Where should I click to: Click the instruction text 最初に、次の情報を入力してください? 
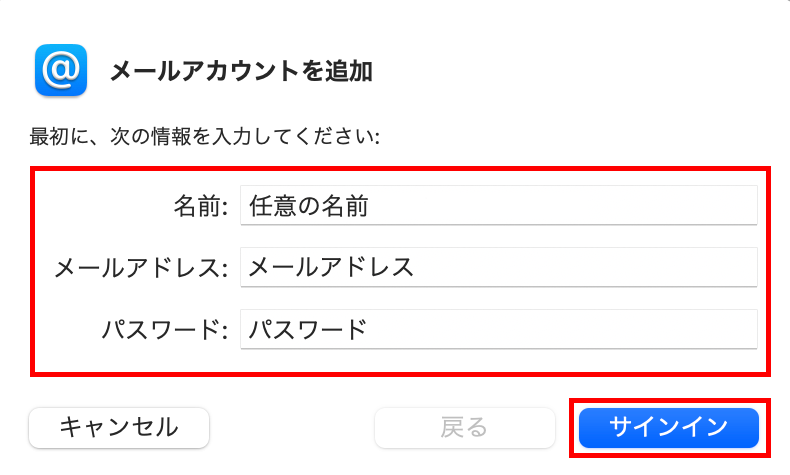pos(205,135)
